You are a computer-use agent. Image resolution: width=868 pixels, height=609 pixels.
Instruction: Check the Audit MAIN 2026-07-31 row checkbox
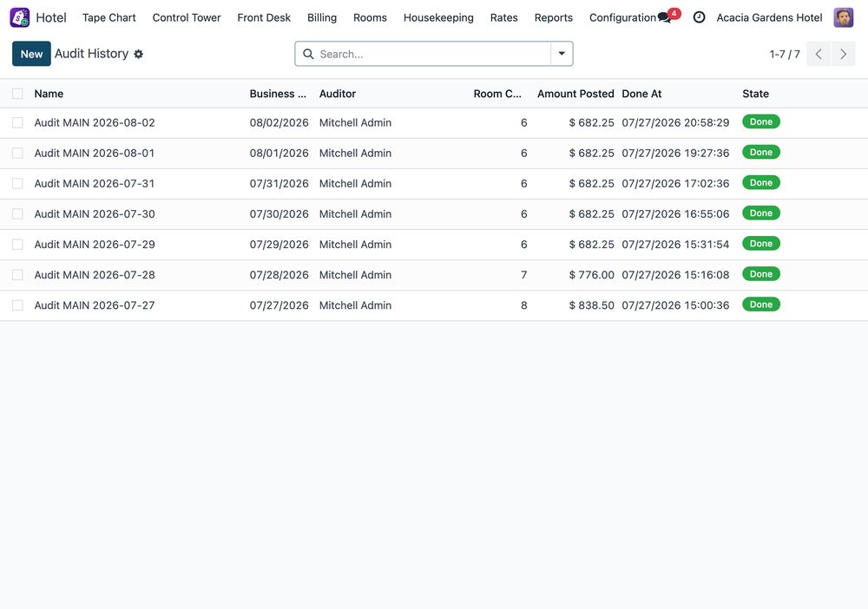point(17,184)
